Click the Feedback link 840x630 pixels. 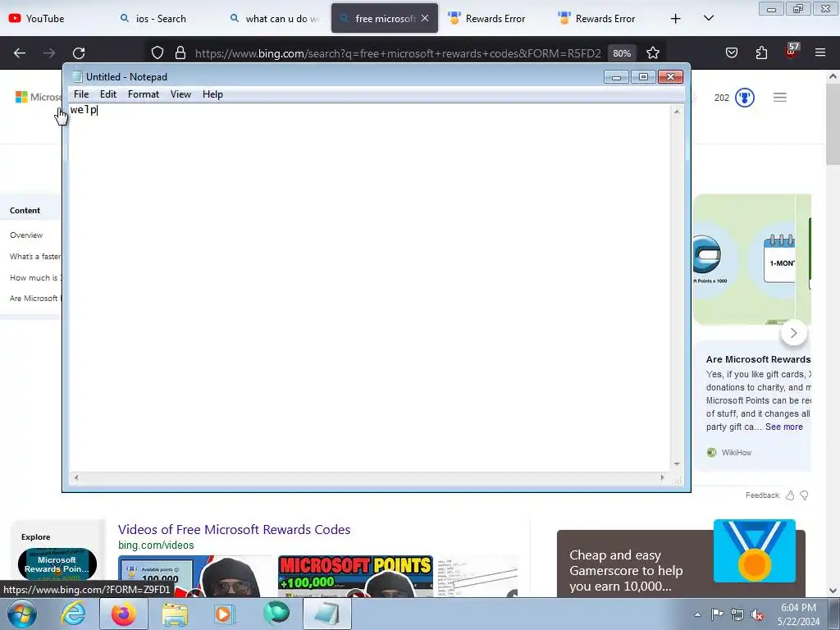(762, 495)
